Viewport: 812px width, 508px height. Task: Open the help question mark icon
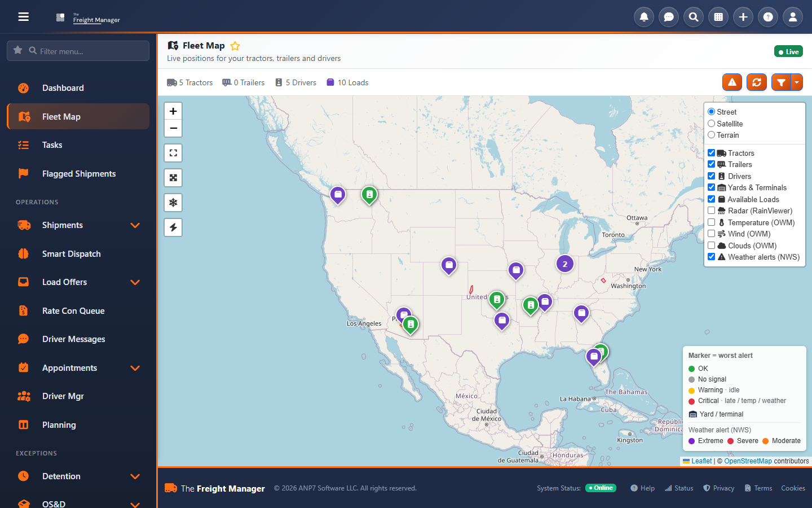coord(768,17)
